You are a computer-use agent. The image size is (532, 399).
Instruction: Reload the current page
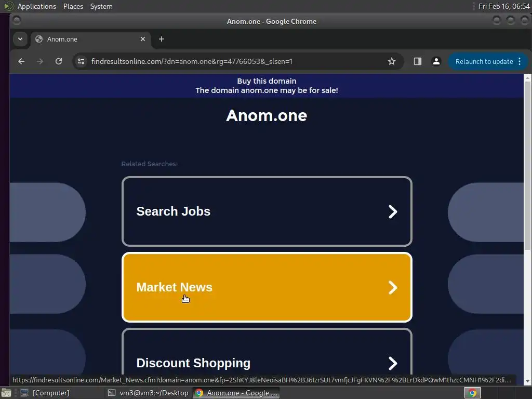click(59, 61)
